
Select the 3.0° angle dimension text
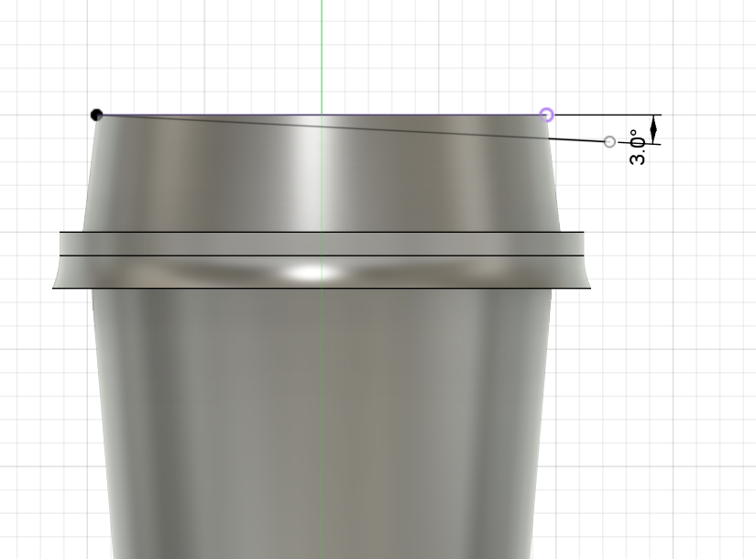click(x=639, y=148)
